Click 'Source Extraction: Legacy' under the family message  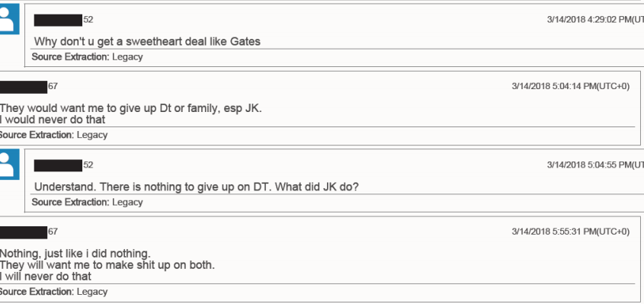click(x=53, y=135)
